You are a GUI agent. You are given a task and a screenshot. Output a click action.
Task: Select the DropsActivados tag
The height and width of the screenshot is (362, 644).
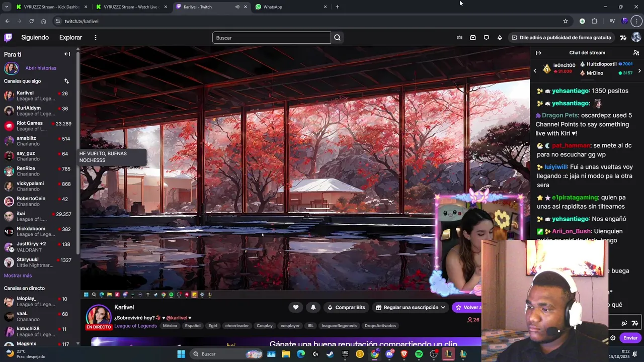click(380, 326)
